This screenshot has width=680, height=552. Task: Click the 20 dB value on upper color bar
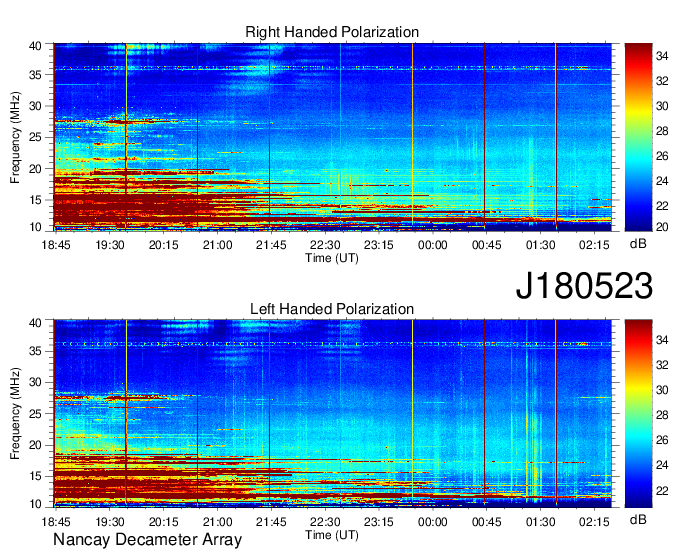point(662,227)
